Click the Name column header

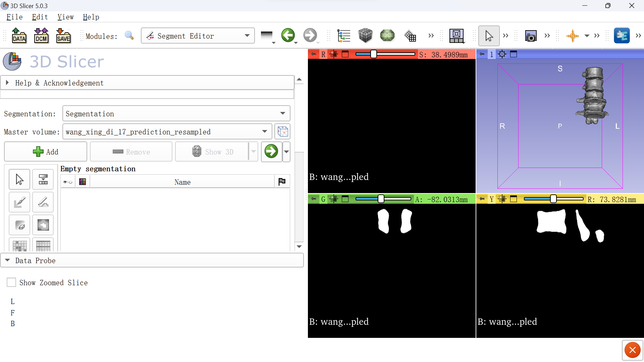point(182,182)
